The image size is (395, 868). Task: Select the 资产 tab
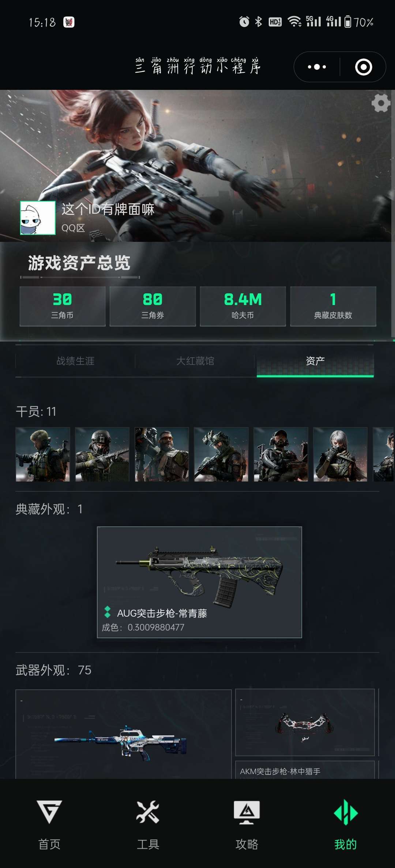315,361
